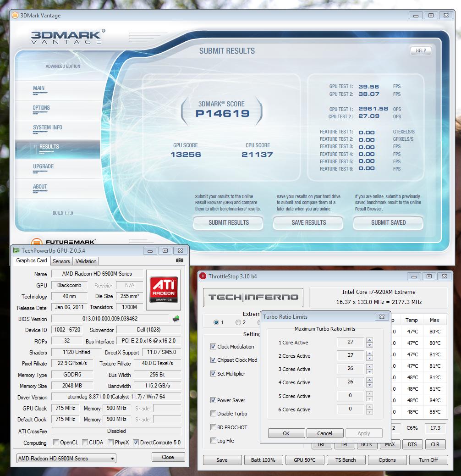Minimize the GPU-Z window
This screenshot has width=461, height=476.
[150, 251]
